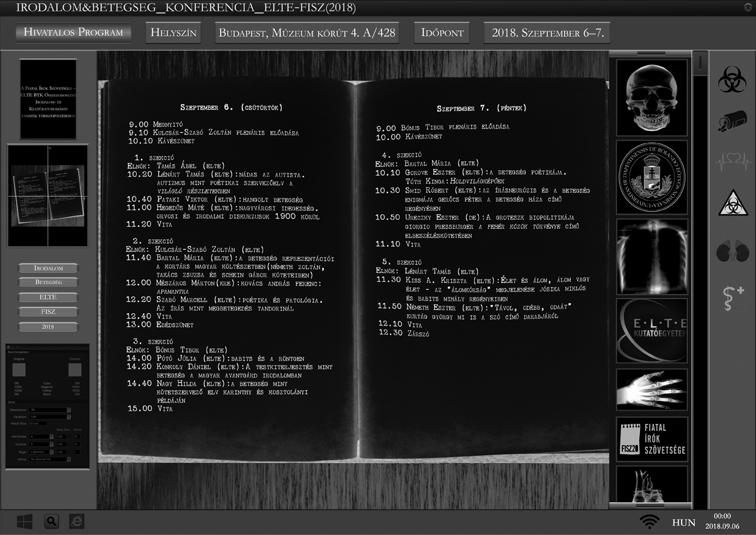The height and width of the screenshot is (535, 756).
Task: Switch the HUN keyboard language indicator
Action: [x=684, y=522]
